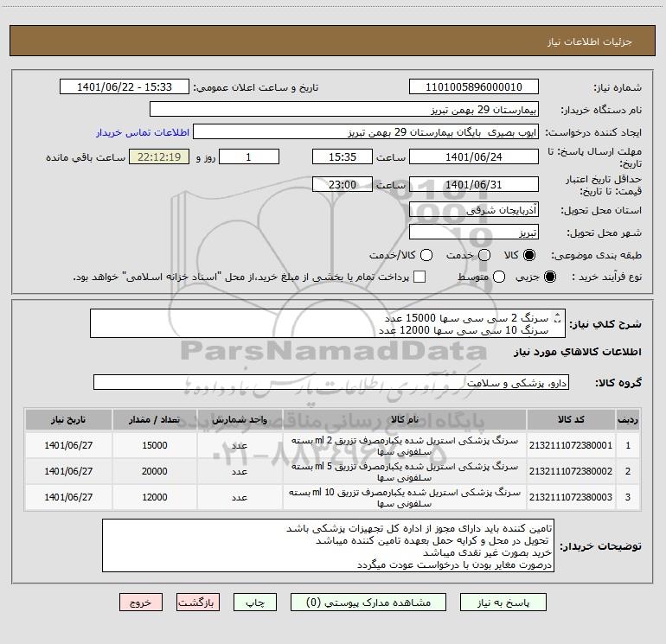
Task: Select the متوسط purchase type radio
Action: (499, 277)
